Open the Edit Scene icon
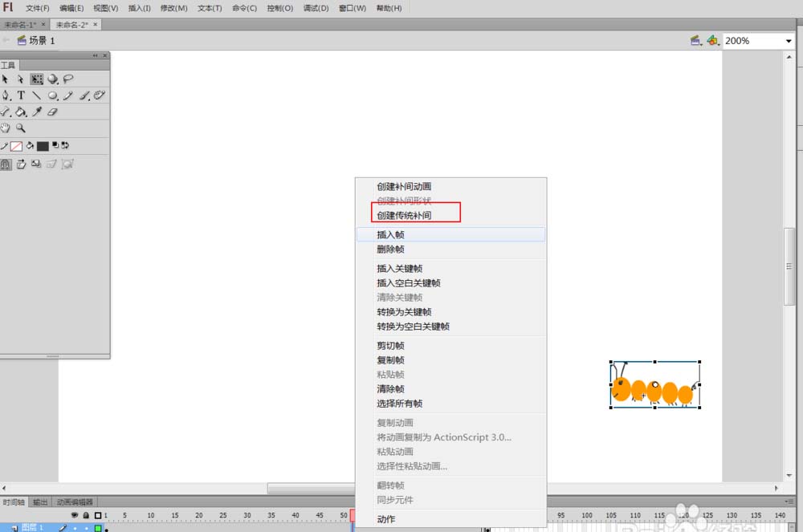 click(x=695, y=40)
